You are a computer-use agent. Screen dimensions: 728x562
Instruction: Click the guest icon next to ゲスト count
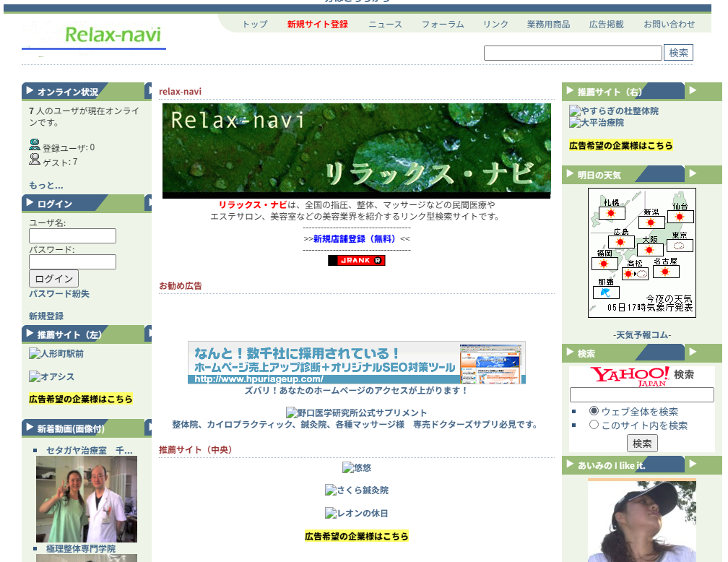(x=35, y=159)
